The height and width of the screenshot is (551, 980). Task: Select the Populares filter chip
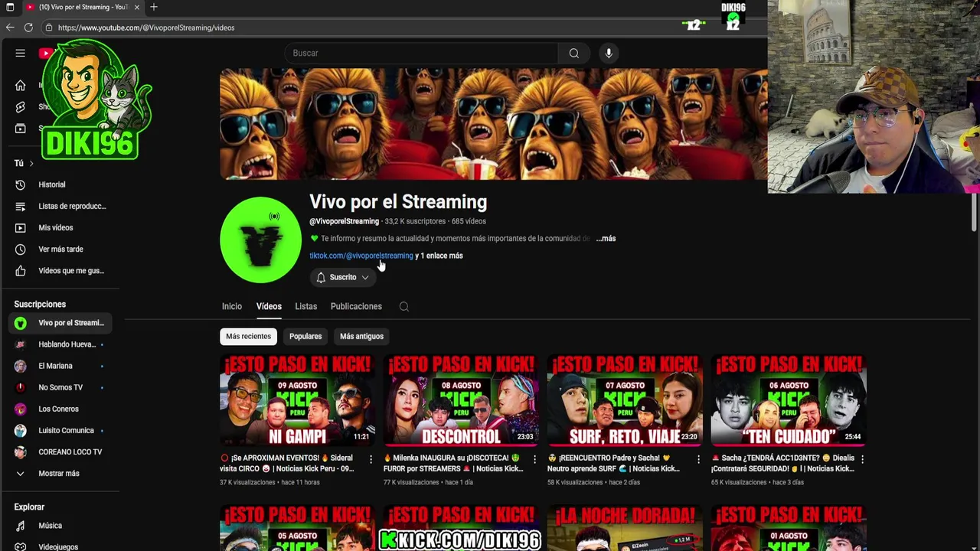click(x=305, y=336)
